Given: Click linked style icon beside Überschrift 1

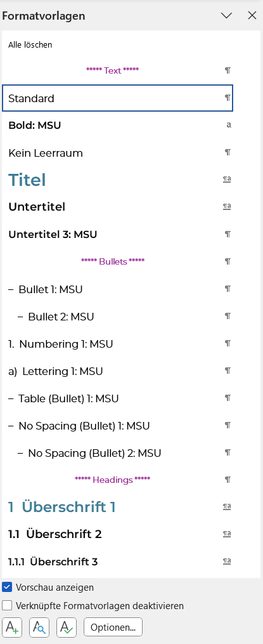Looking at the screenshot, I should tap(227, 506).
